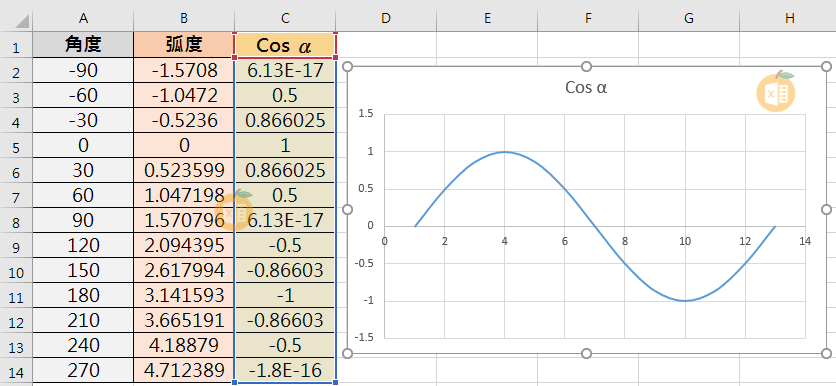Viewport: 836px width, 386px height.
Task: Click cell containing -30
Action: tap(83, 120)
